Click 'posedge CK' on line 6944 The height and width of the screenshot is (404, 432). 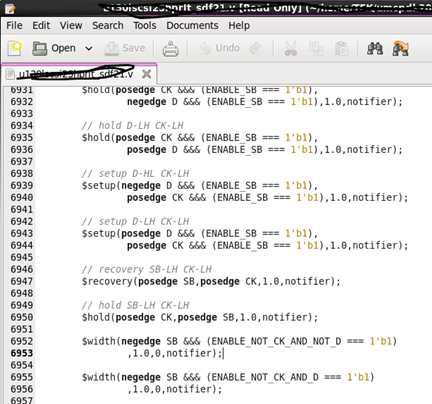click(x=155, y=246)
